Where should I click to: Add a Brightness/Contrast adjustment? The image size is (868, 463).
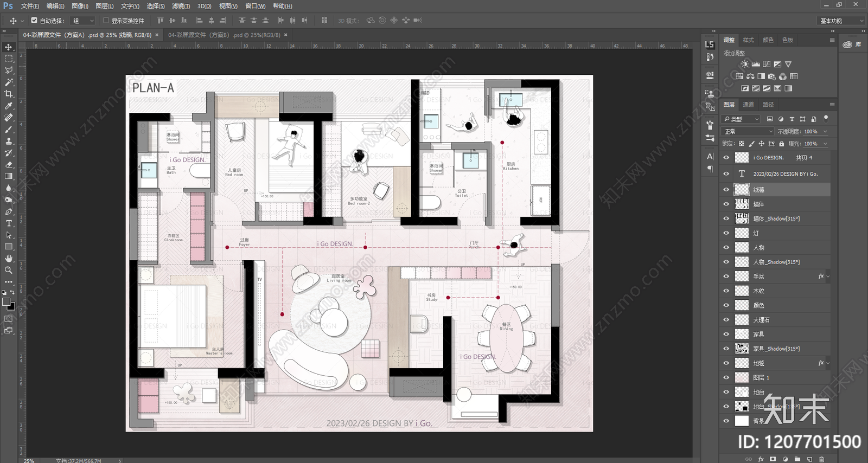745,64
